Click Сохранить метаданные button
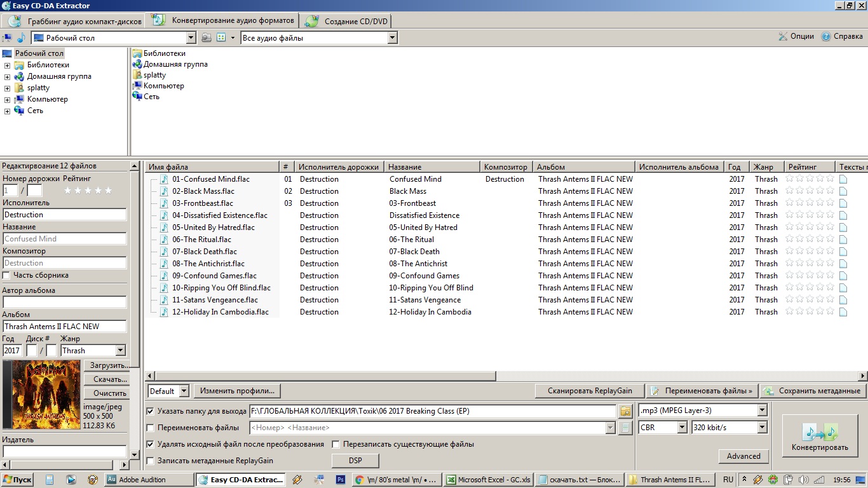 point(813,391)
